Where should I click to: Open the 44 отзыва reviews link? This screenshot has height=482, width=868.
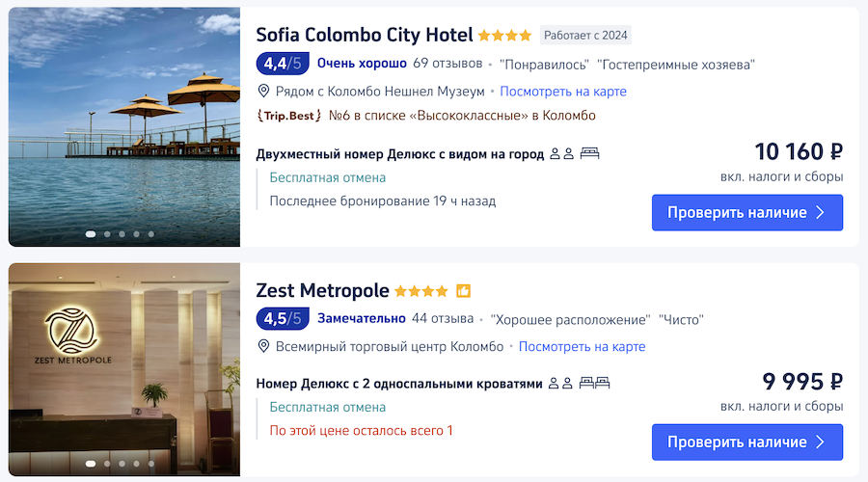[x=443, y=319]
